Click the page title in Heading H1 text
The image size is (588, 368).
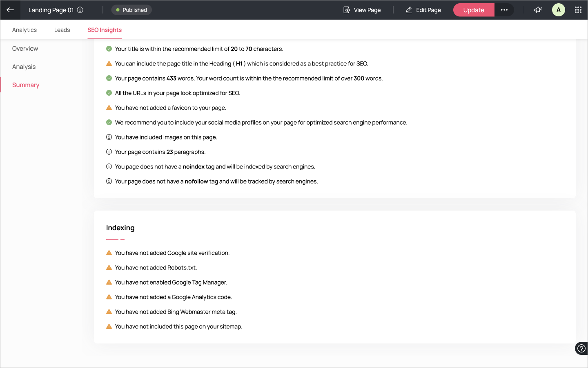click(241, 64)
